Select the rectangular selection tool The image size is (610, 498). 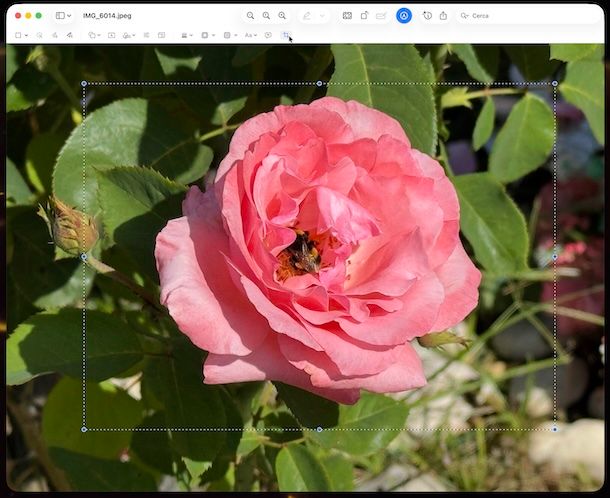(x=18, y=35)
